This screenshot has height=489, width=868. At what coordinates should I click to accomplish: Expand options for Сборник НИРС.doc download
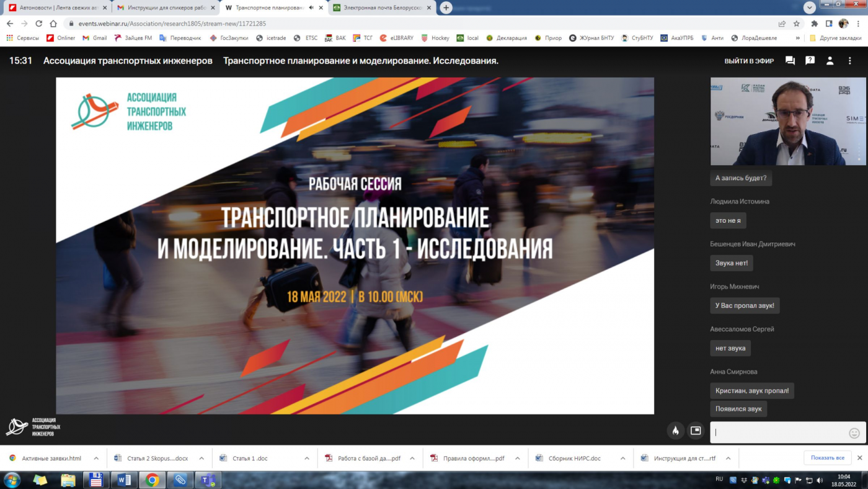(623, 458)
